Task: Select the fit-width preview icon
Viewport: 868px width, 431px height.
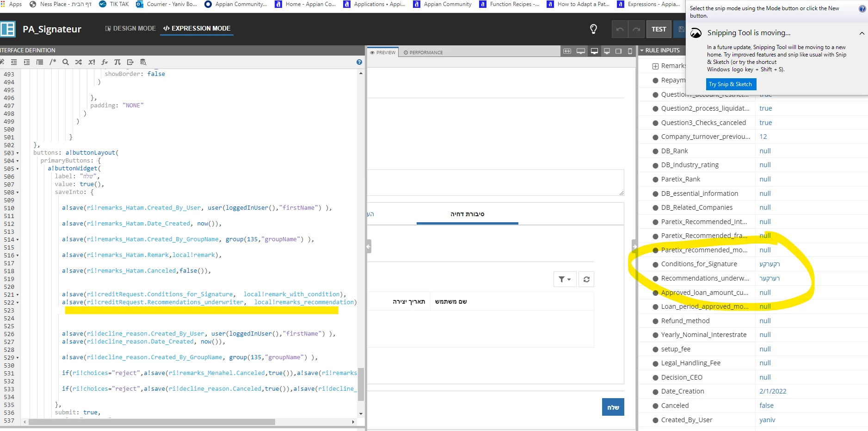Action: point(567,51)
